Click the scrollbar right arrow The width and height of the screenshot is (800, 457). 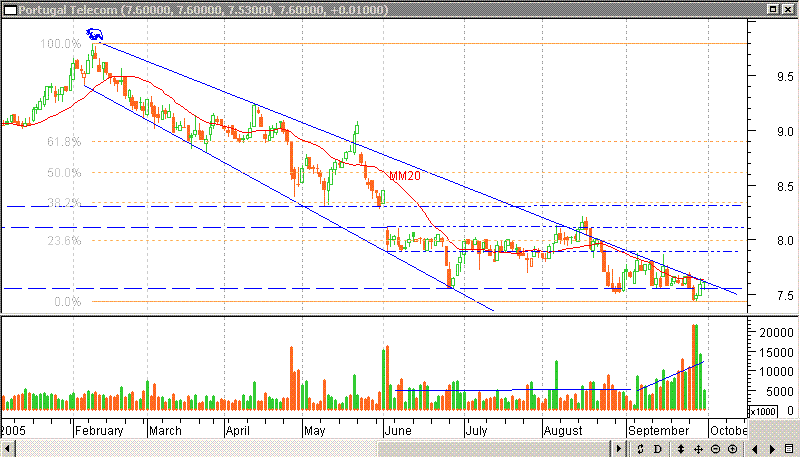[x=619, y=449]
